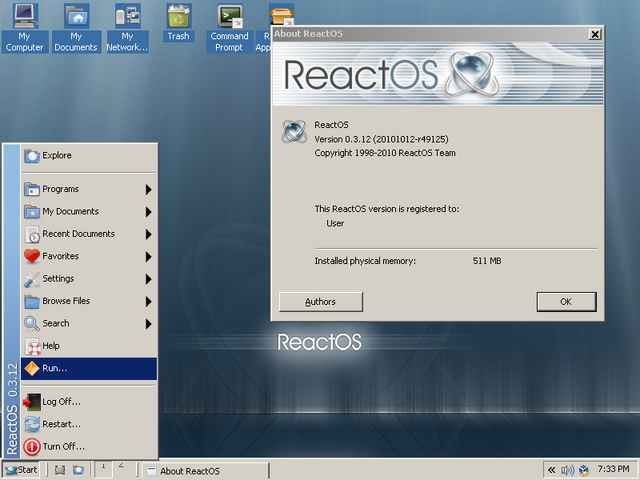The image size is (640, 480).
Task: Click the '511 MB' memory value
Action: 487,261
